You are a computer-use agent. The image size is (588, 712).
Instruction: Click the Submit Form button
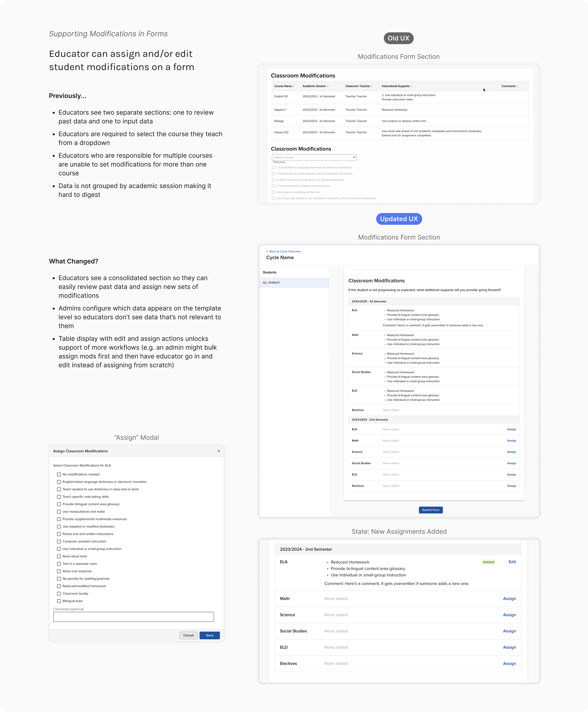tap(430, 510)
